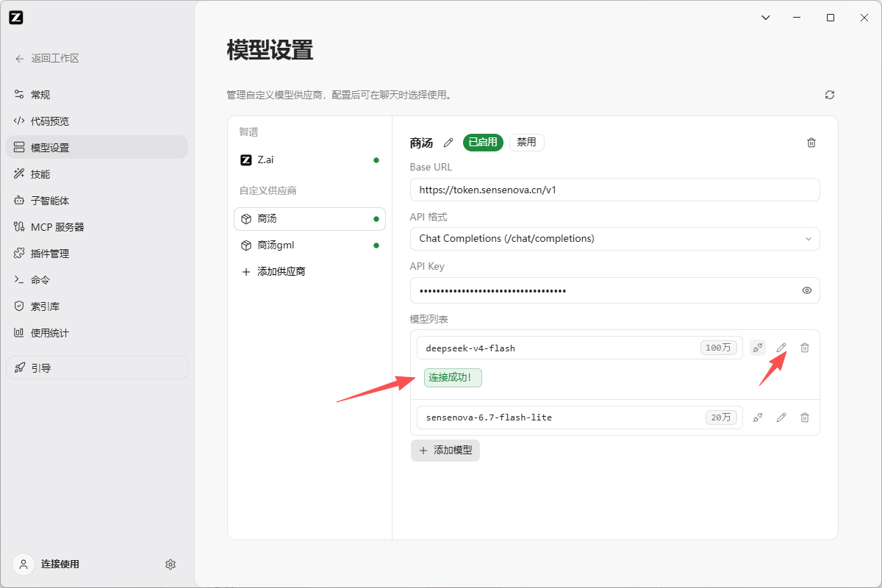Click the 引导 rocket button
The width and height of the screenshot is (882, 588).
tap(97, 368)
